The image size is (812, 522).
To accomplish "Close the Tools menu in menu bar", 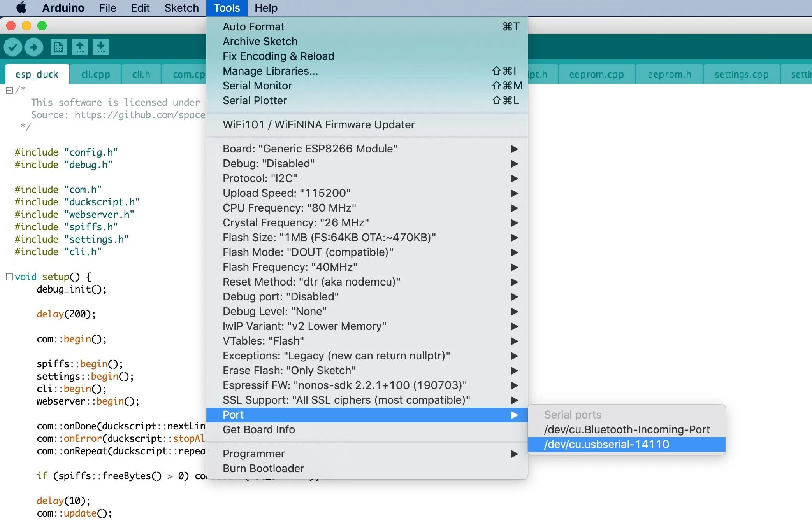I will click(227, 8).
